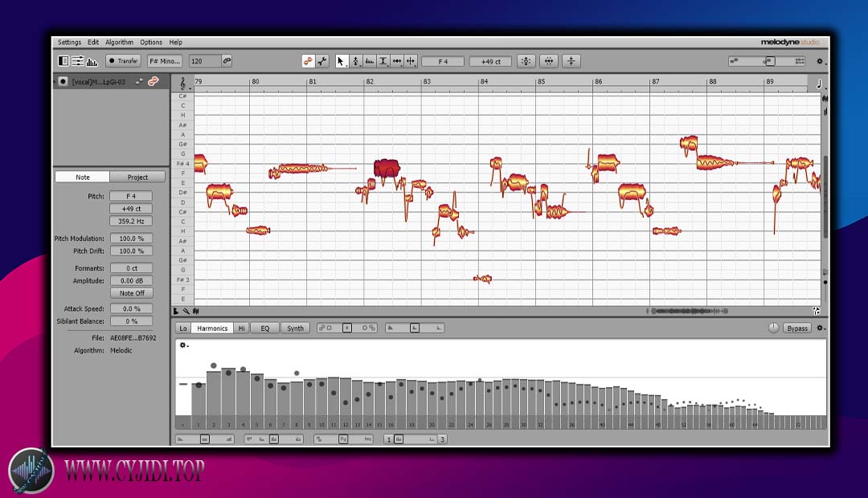Open the Options menu
Viewport: 868px width, 498px height.
pos(150,42)
